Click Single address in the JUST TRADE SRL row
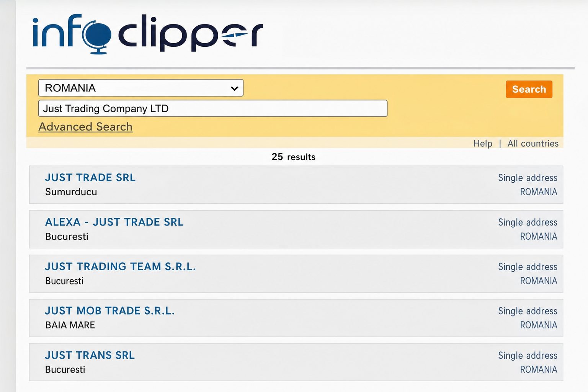This screenshot has width=588, height=392. (x=528, y=178)
